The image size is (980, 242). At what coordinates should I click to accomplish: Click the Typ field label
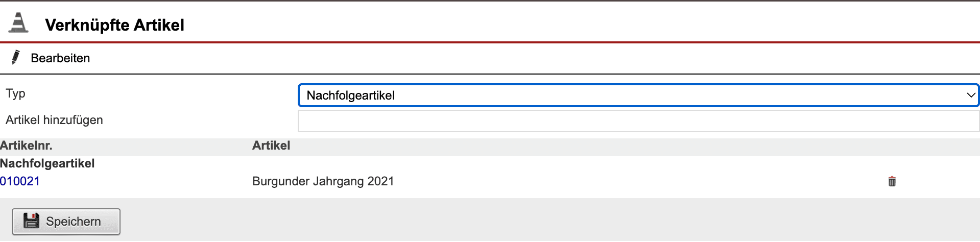[15, 93]
